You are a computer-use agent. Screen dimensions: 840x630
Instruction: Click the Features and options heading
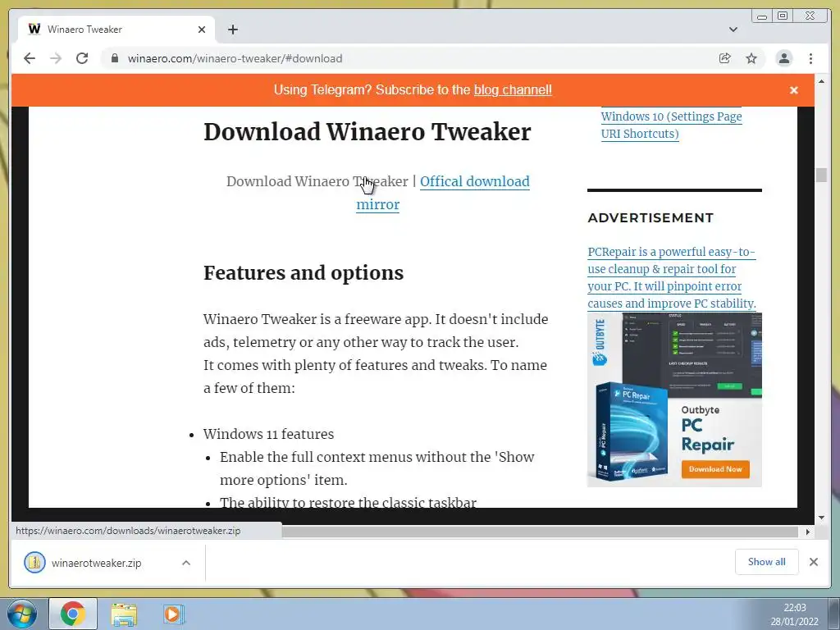304,272
